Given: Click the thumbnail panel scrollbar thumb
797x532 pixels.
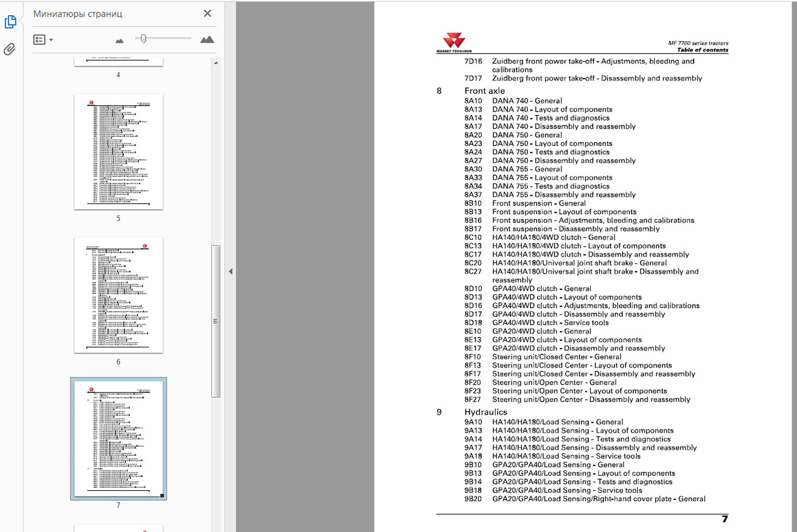Looking at the screenshot, I should click(x=216, y=321).
